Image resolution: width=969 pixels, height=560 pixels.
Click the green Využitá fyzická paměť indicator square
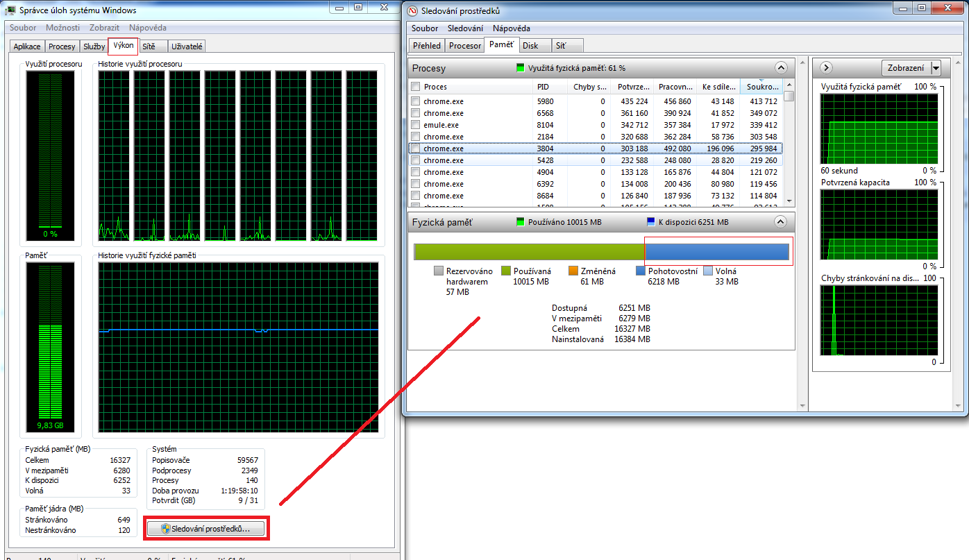(x=521, y=68)
